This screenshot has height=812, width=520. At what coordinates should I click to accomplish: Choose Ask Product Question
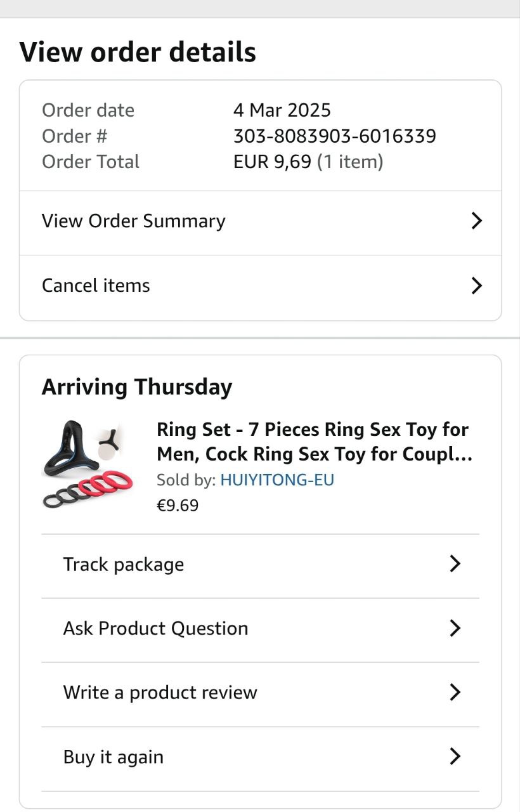tap(155, 628)
